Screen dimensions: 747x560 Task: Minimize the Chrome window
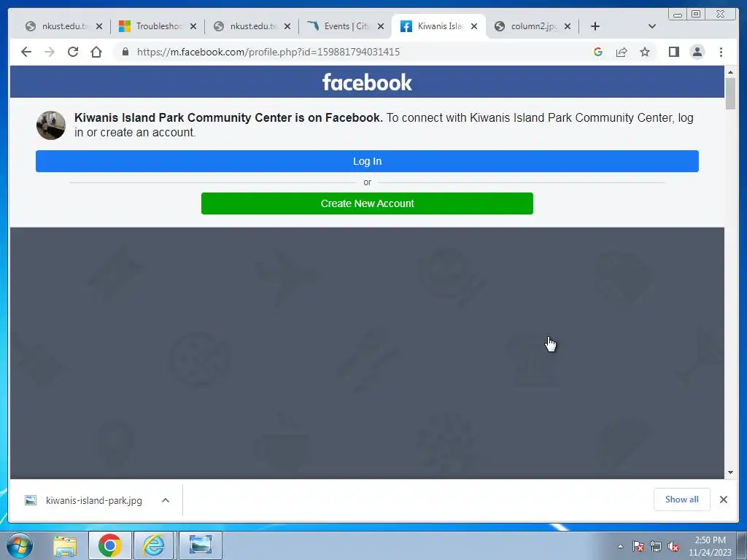click(x=678, y=14)
